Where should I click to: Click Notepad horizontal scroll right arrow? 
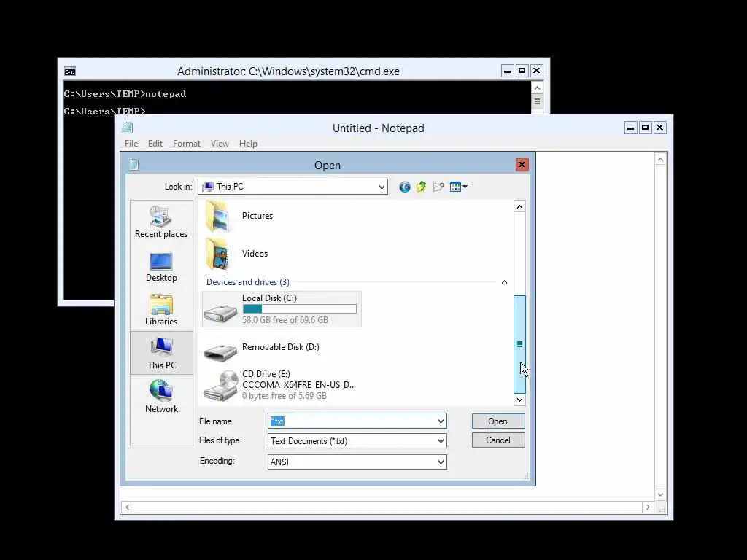[648, 507]
